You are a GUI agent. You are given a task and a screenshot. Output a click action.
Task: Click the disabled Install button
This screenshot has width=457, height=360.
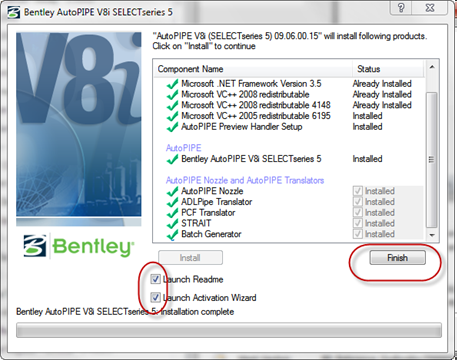click(x=190, y=258)
